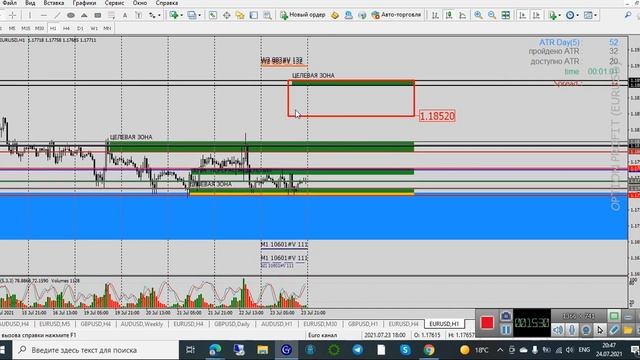The height and width of the screenshot is (360, 640).
Task: Pick the vertical line drawing tool
Action: click(29, 15)
